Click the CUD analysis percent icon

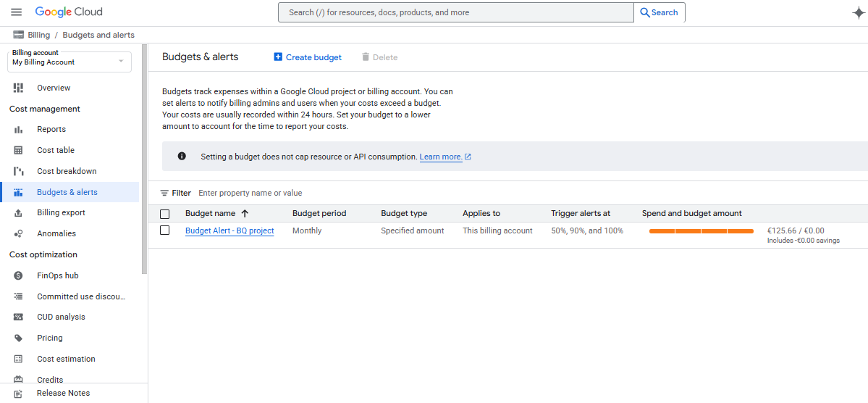point(18,317)
